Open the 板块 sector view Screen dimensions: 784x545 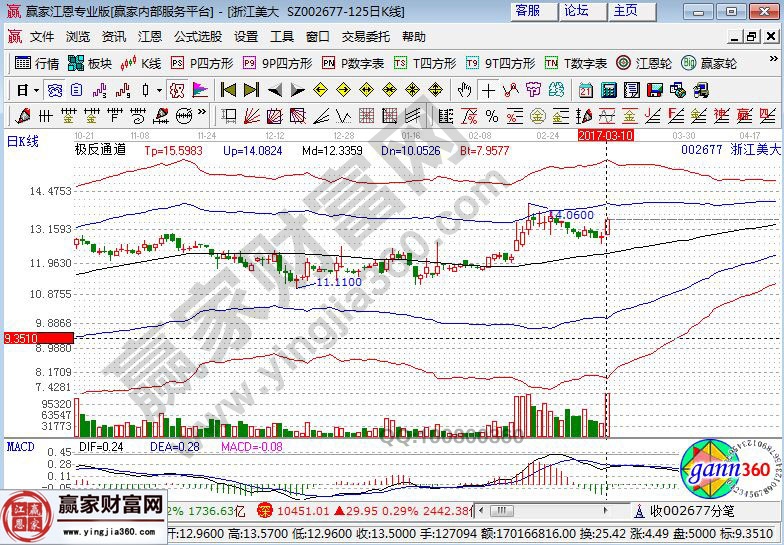pyautogui.click(x=90, y=63)
